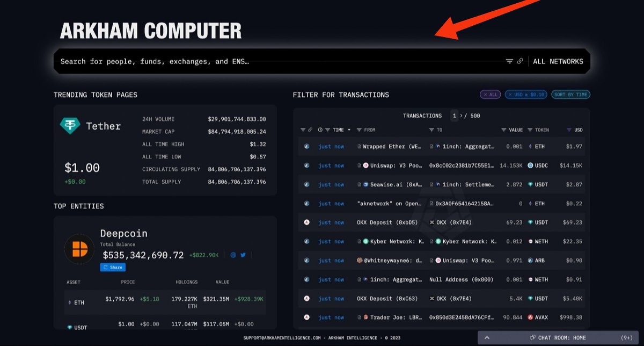
Task: Open Wrapped Ether sender address
Action: click(x=392, y=146)
